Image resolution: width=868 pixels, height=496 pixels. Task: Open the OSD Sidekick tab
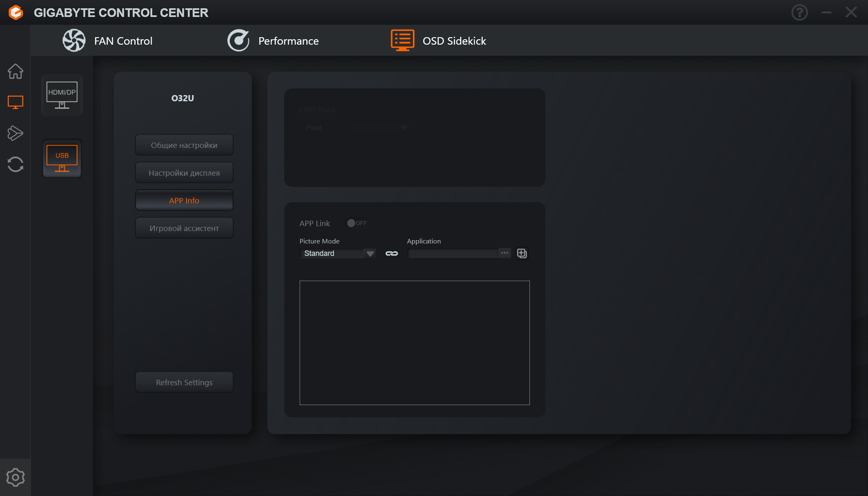[438, 41]
